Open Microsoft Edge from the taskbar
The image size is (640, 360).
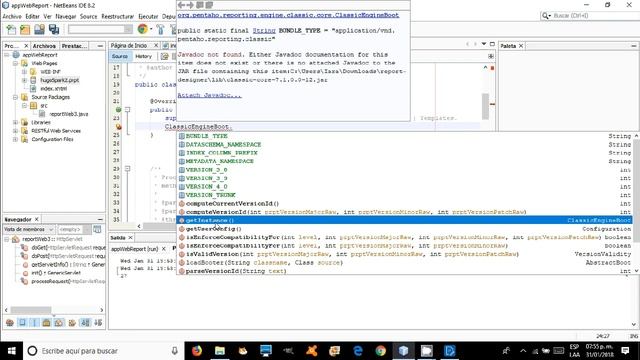point(358,351)
